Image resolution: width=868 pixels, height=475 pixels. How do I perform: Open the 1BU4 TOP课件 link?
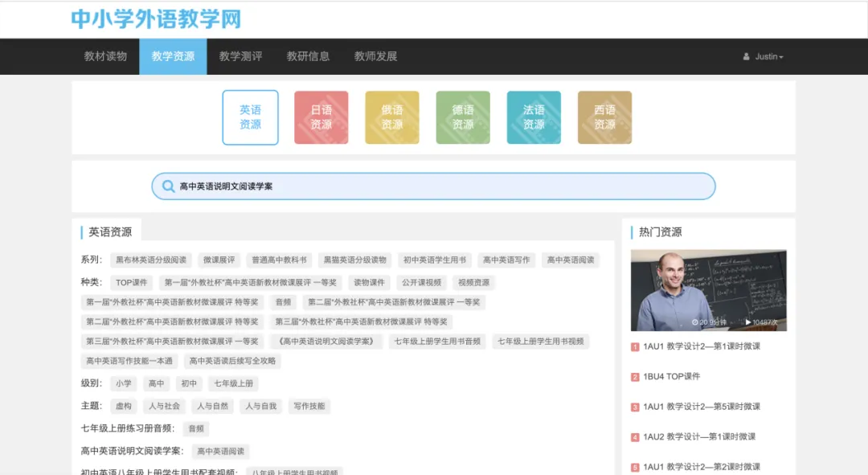pos(671,376)
